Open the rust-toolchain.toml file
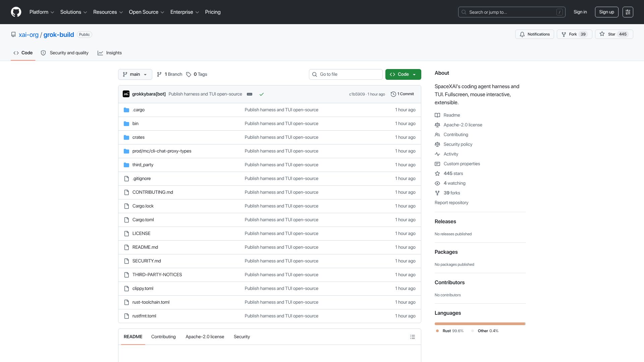 click(x=151, y=302)
